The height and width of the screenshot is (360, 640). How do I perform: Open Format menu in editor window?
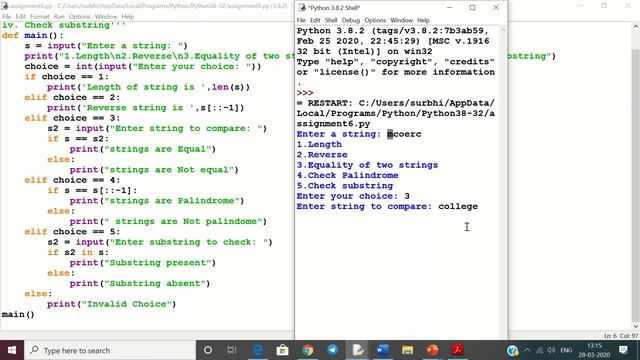pyautogui.click(x=40, y=16)
